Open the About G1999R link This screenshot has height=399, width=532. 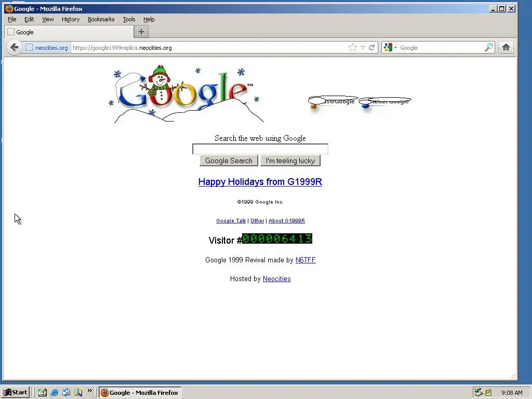point(287,220)
